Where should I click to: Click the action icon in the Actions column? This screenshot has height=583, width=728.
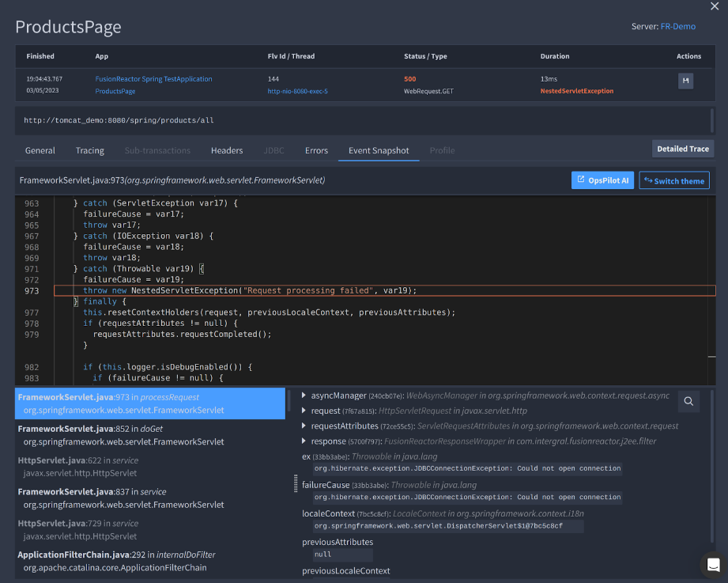click(685, 81)
